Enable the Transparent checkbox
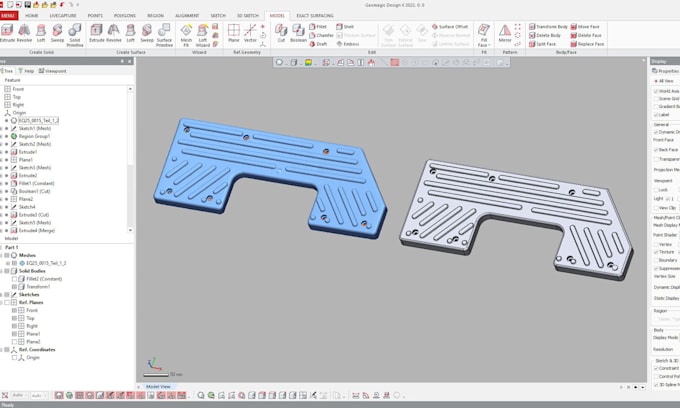This screenshot has width=680, height=408. pyautogui.click(x=656, y=159)
